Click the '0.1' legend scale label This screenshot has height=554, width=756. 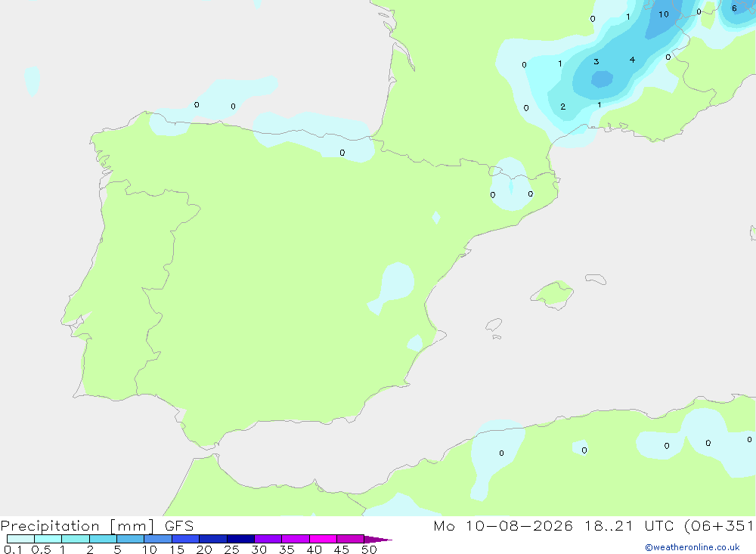13,549
